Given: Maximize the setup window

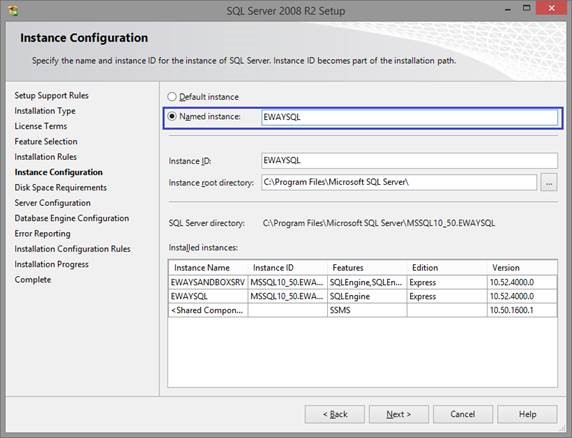Looking at the screenshot, I should point(526,9).
